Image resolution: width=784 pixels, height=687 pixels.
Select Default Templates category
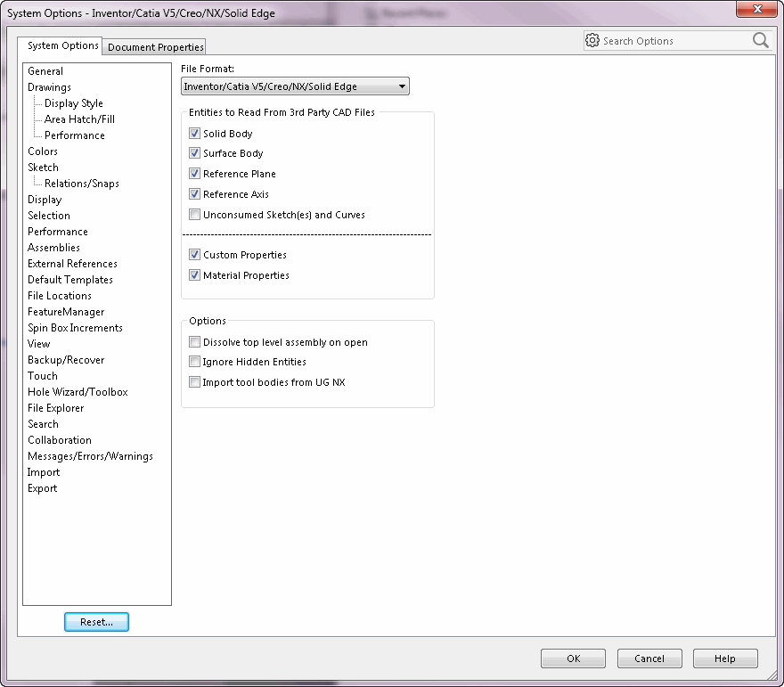coord(70,279)
